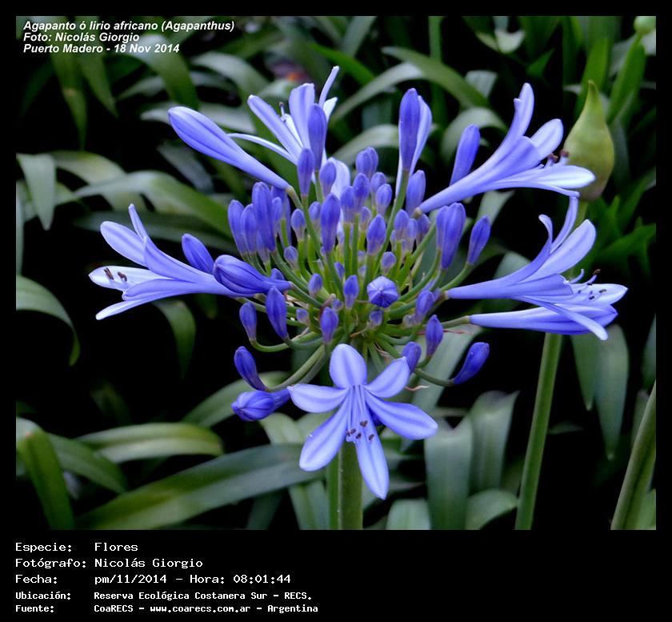Screen dimensions: 672x622
Task: Click the thick central flower stem
Action: (350, 488)
